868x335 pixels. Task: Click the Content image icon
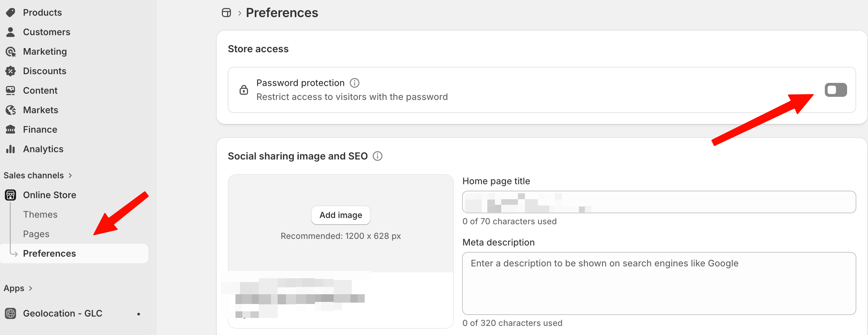(x=10, y=91)
